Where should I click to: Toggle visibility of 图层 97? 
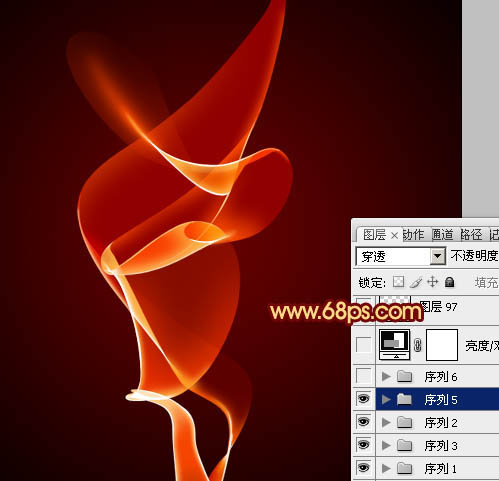363,300
